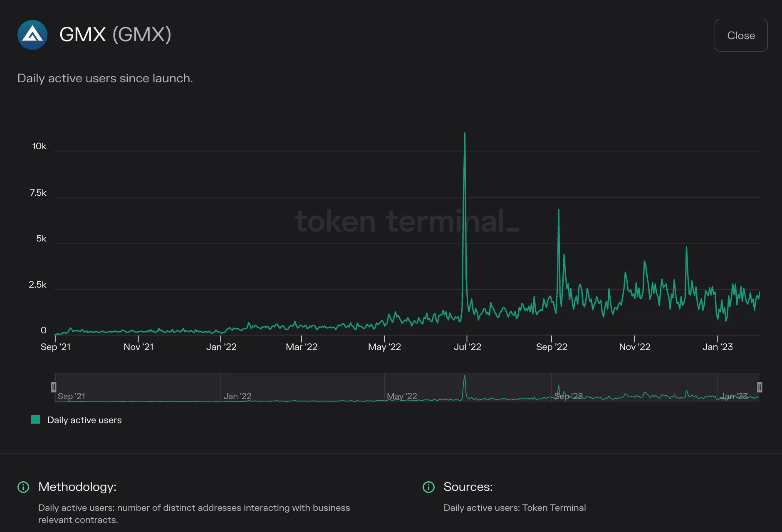Screen dimensions: 782x532
Task: Click the Methodology info icon
Action: pos(23,487)
